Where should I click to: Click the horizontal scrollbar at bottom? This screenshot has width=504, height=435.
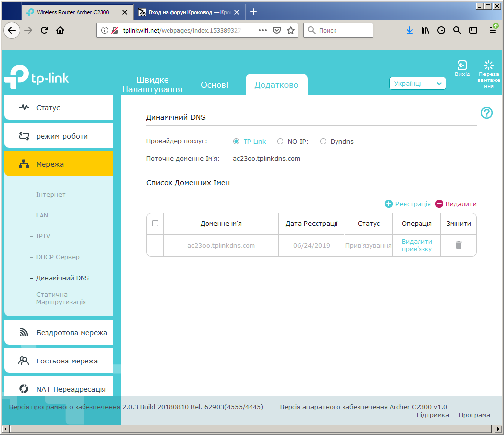click(x=251, y=429)
